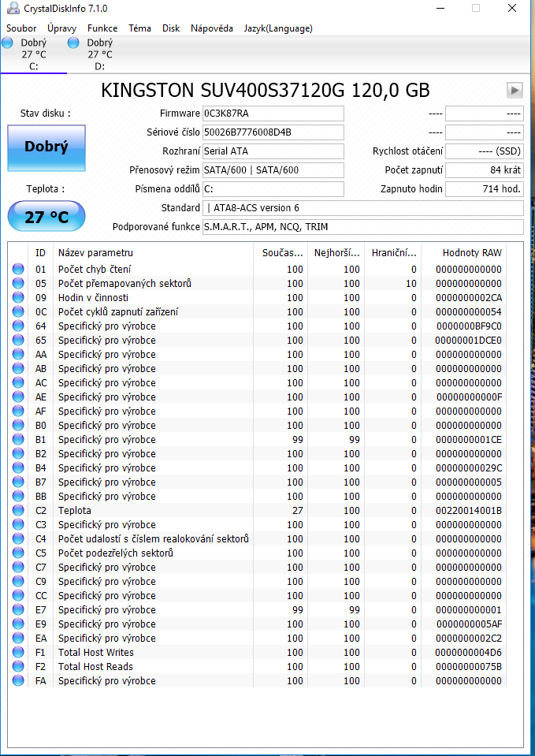Screen dimensions: 535x756
Task: Click the next disk arrow button
Action: point(515,90)
